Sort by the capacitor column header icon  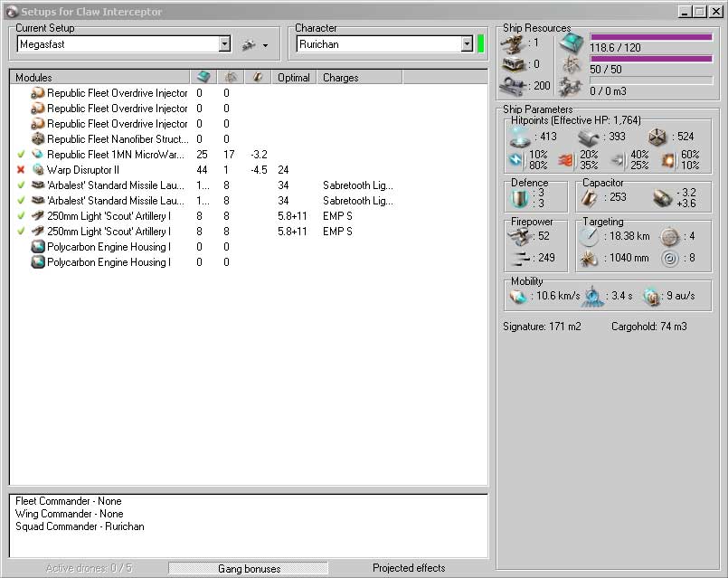[258, 77]
